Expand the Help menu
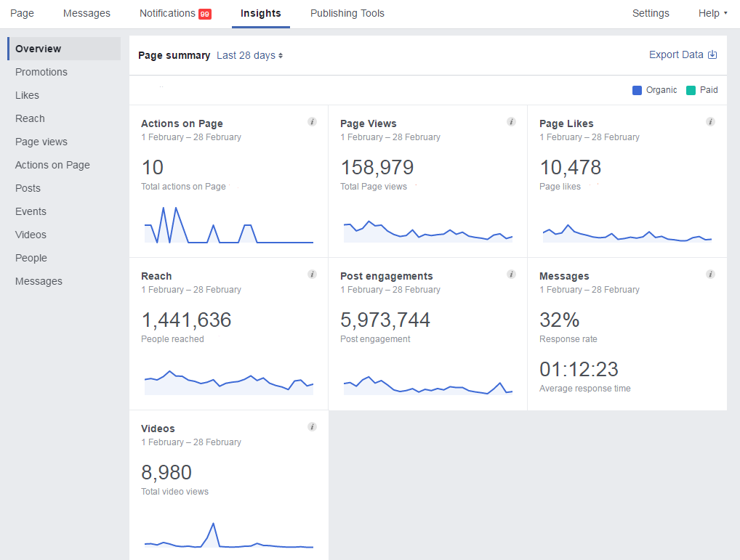This screenshot has height=560, width=740. (712, 13)
